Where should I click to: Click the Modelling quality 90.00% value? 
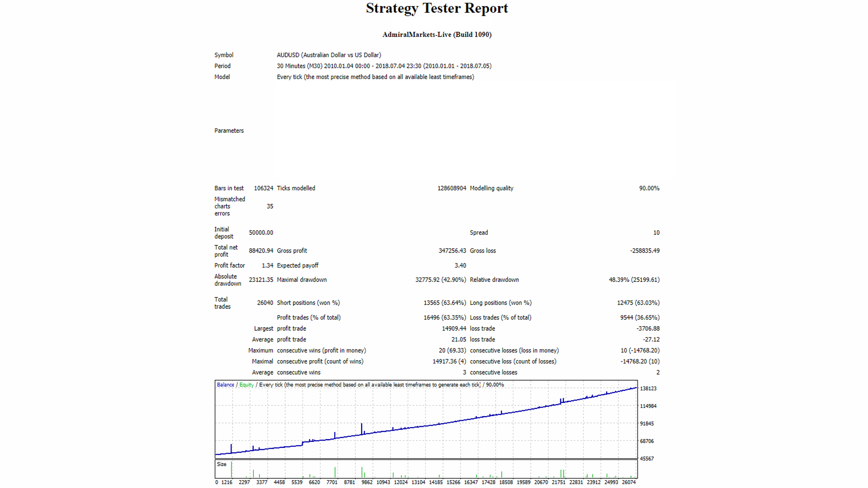[649, 188]
